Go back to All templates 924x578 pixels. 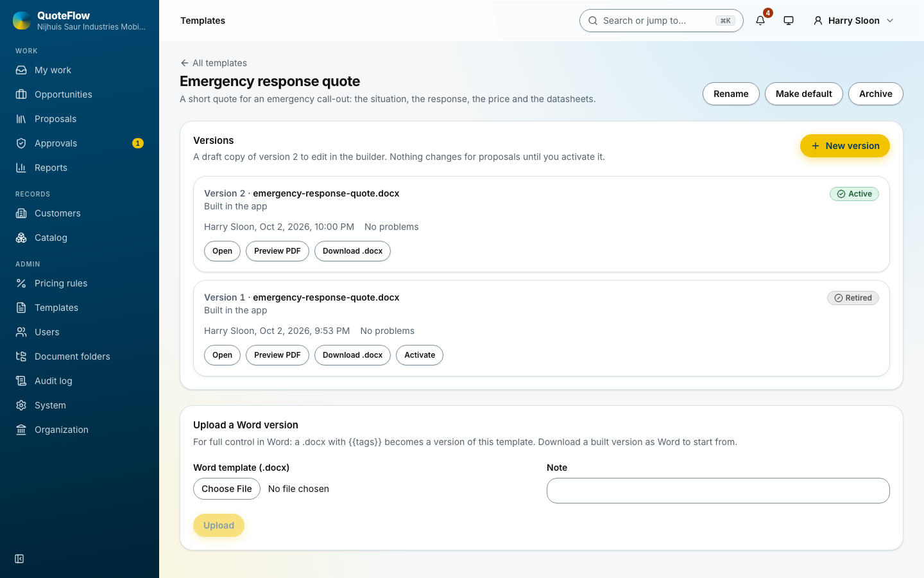click(x=214, y=63)
